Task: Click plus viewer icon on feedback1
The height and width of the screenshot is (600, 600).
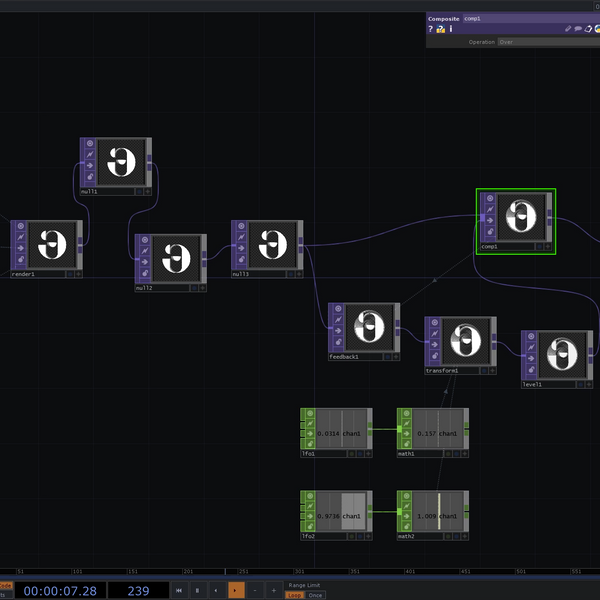Action: pyautogui.click(x=396, y=357)
